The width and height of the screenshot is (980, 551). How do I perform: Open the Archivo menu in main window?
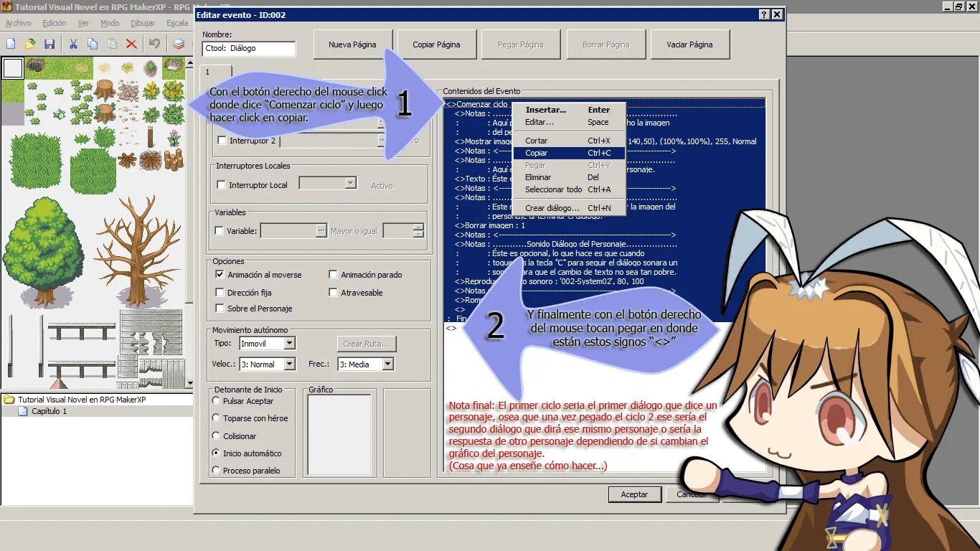tap(18, 24)
